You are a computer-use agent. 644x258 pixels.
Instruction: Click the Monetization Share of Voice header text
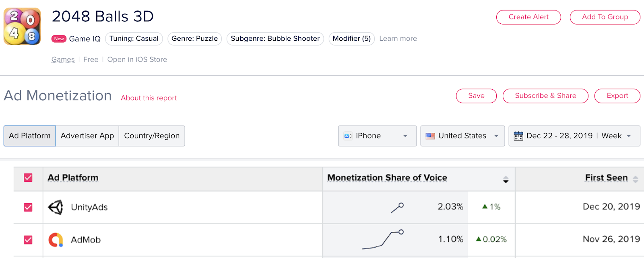tap(387, 178)
